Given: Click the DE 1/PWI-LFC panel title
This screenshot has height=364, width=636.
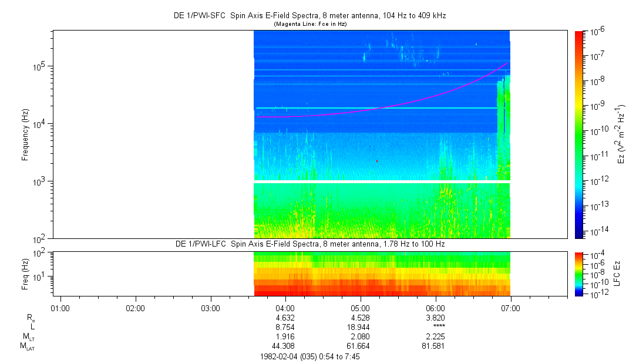Looking at the screenshot, I should click(309, 244).
